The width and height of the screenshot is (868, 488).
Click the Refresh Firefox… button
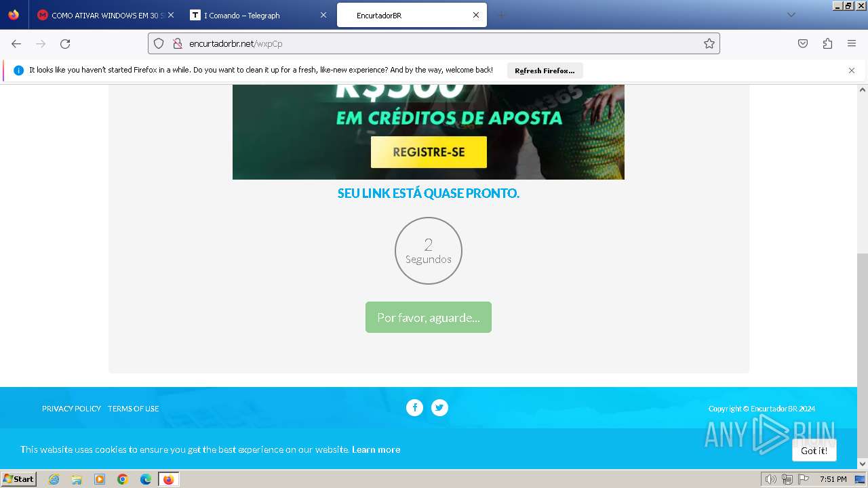coord(545,70)
